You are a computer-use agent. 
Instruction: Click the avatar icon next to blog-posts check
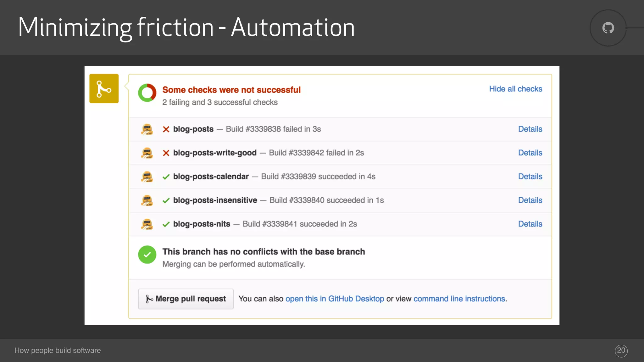tap(147, 129)
